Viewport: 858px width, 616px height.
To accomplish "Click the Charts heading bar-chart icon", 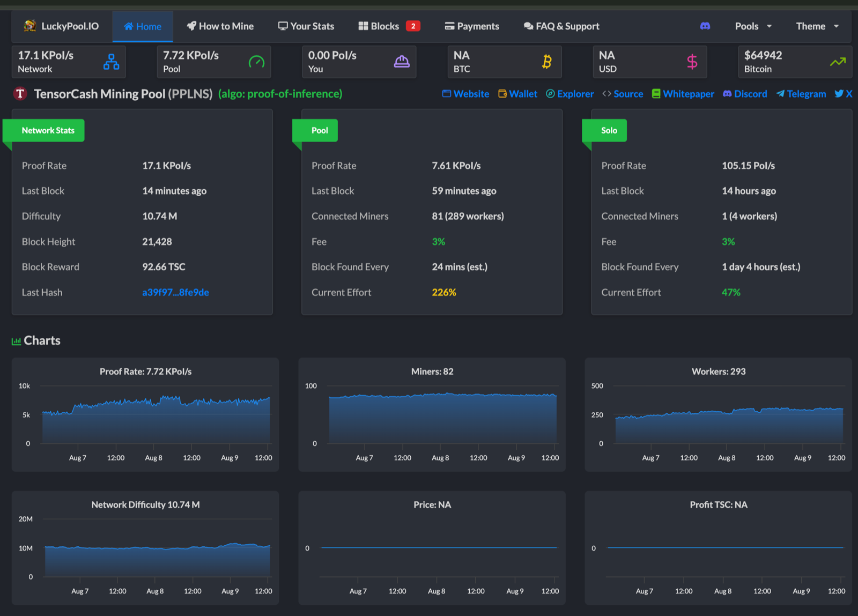I will (x=17, y=341).
